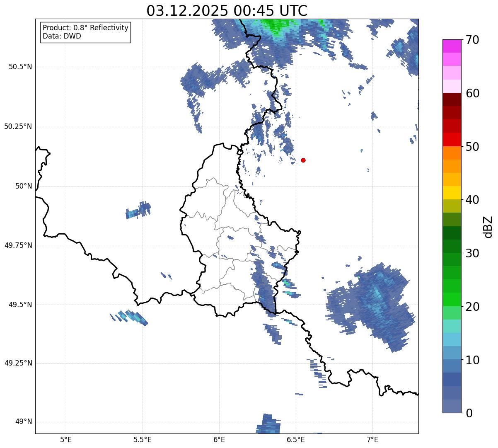The width and height of the screenshot is (498, 448).
Task: Click the 49.75°N latitude label
Action: coord(18,245)
